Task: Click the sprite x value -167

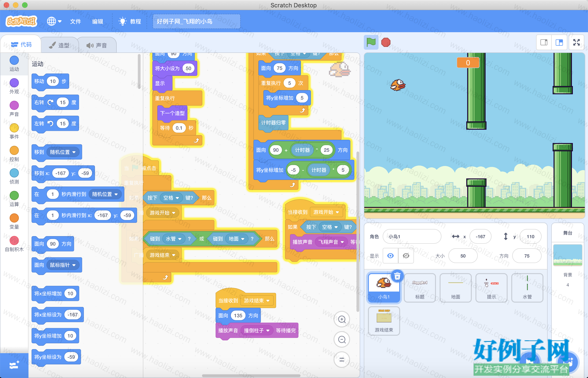Action: click(x=480, y=236)
